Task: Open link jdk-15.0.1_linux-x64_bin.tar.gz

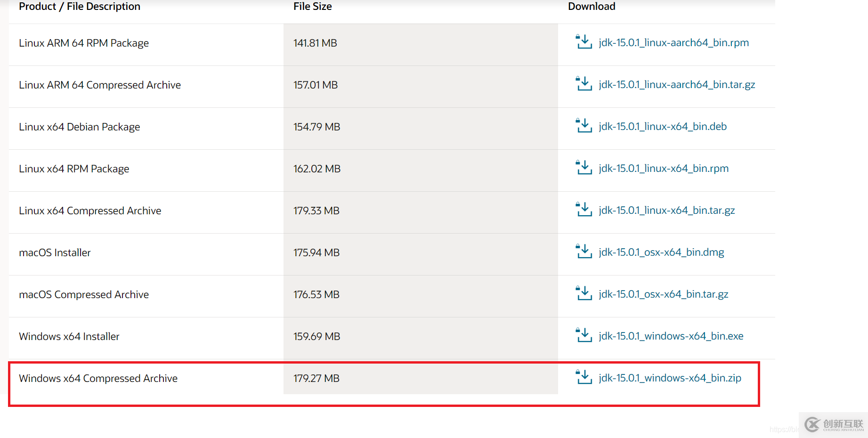Action: tap(667, 211)
